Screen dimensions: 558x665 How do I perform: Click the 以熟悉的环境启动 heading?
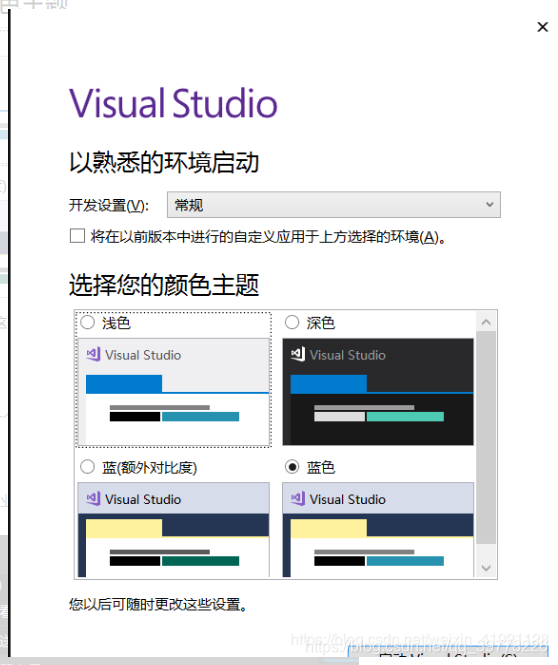tap(164, 162)
